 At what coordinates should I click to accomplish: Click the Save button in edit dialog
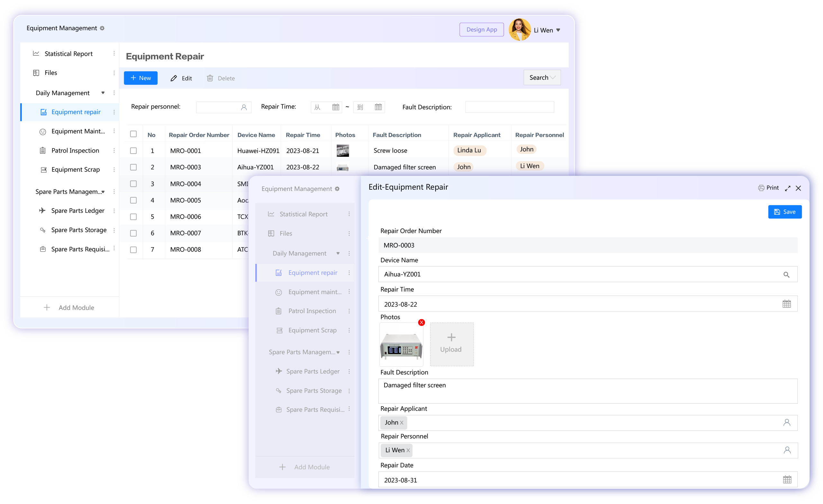point(785,212)
